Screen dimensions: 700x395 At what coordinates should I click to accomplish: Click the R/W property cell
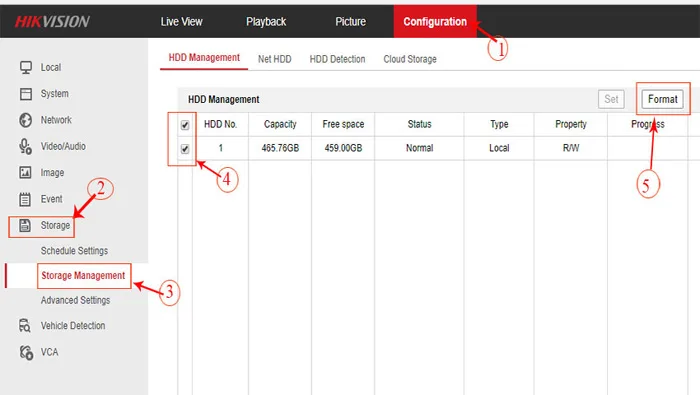pos(571,148)
